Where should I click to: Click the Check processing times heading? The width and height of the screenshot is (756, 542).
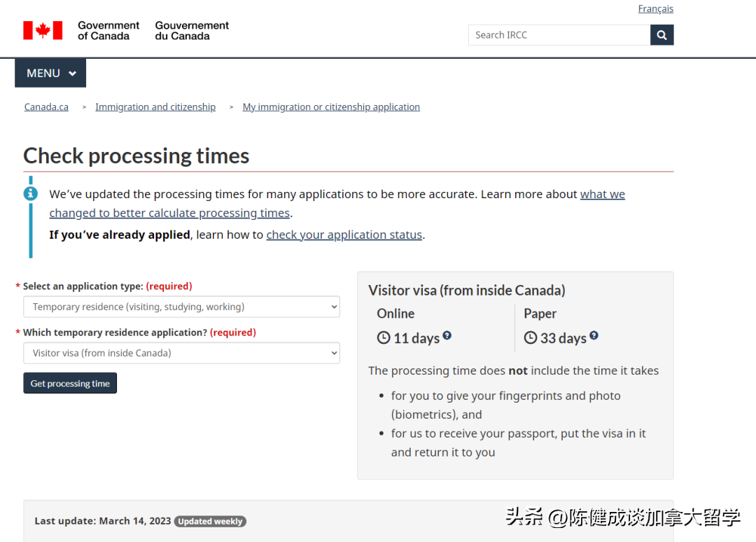tap(136, 155)
